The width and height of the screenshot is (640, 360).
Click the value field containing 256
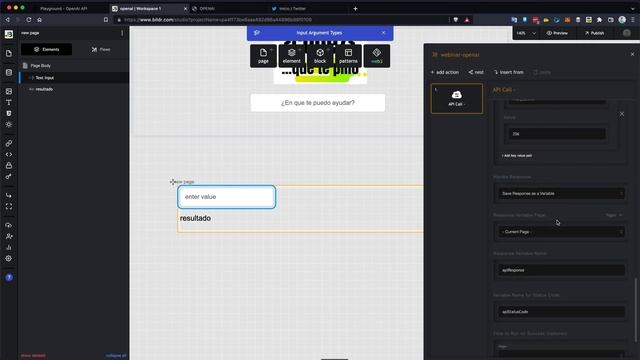click(x=557, y=134)
